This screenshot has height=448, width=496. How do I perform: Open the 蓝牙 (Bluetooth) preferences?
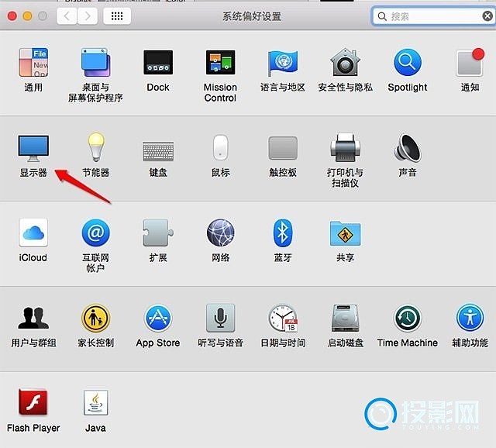[x=282, y=233]
